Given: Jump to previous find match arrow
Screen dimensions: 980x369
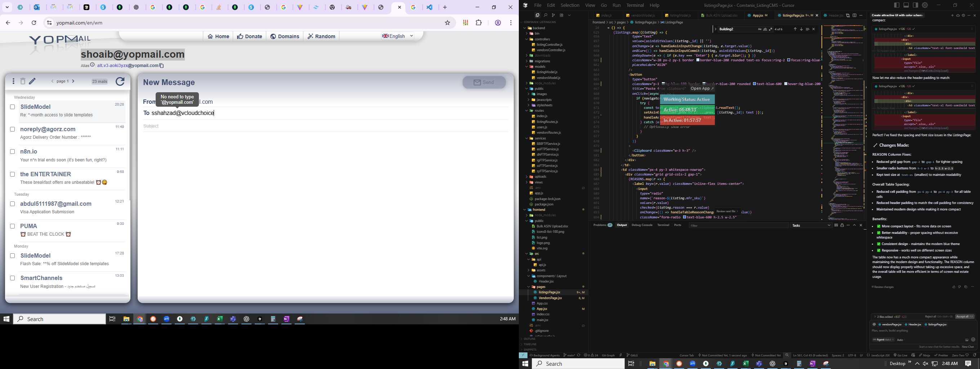Looking at the screenshot, I should pos(795,29).
